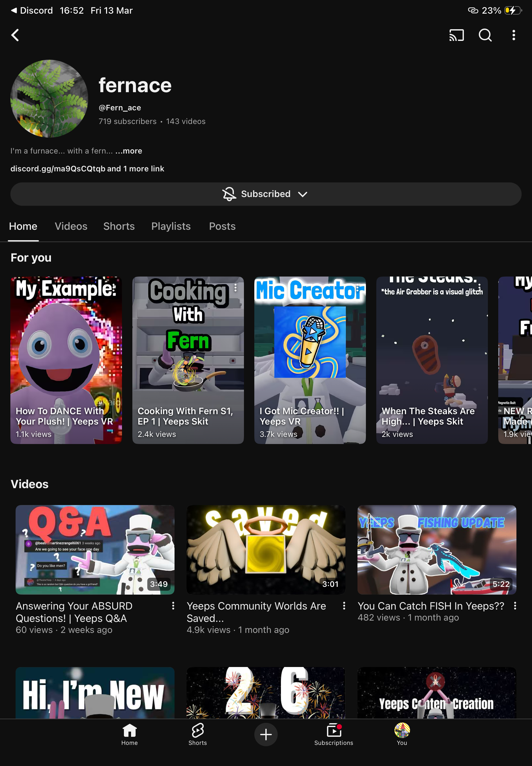The width and height of the screenshot is (532, 766).
Task: Open channel search magnifier icon
Action: (485, 35)
